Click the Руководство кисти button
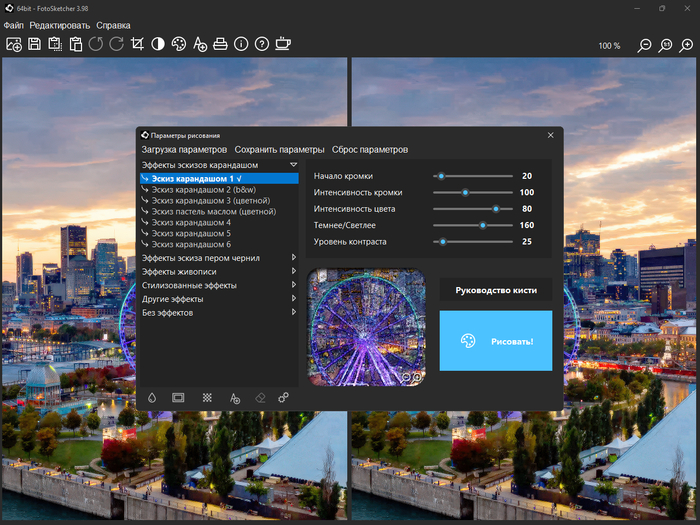 click(495, 290)
